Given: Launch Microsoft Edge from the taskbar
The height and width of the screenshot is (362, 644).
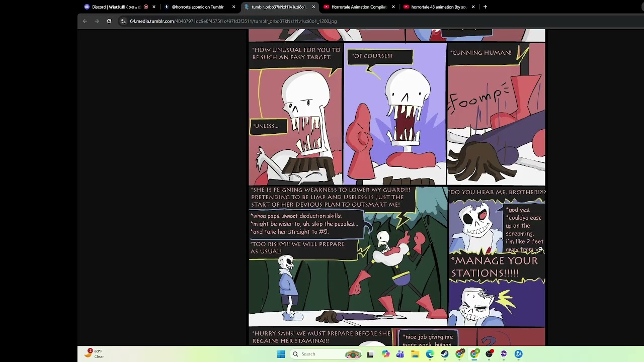Looking at the screenshot, I should pyautogui.click(x=430, y=354).
